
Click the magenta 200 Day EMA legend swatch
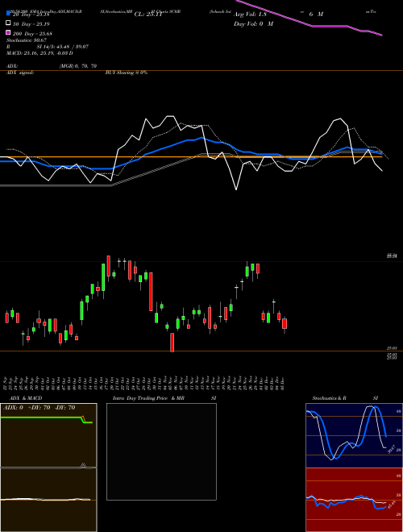[x=8, y=33]
